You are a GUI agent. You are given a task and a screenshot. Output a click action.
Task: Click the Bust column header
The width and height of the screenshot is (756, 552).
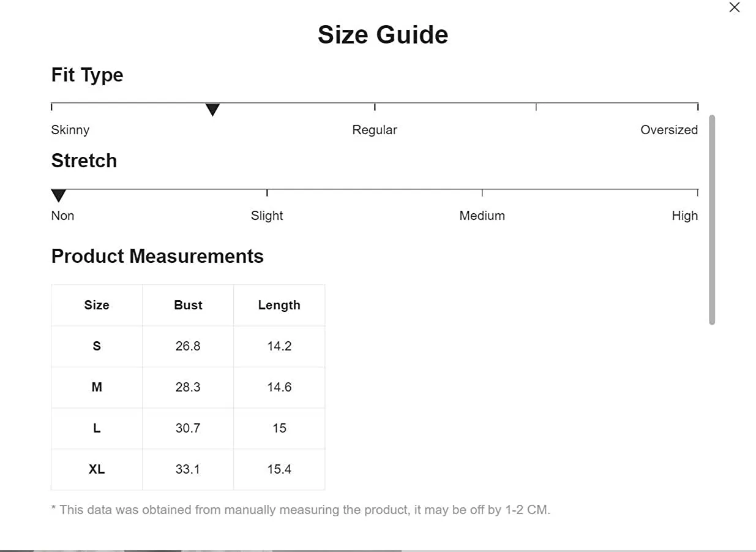188,305
